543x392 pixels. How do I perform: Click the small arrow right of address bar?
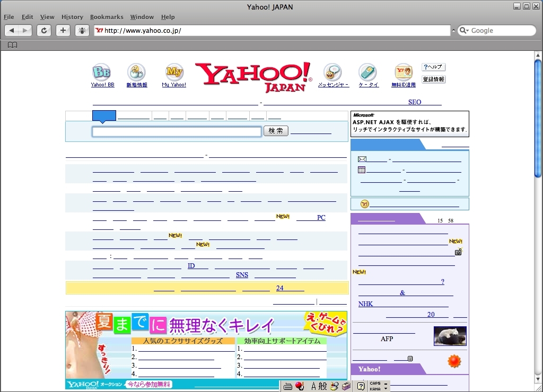tap(453, 30)
